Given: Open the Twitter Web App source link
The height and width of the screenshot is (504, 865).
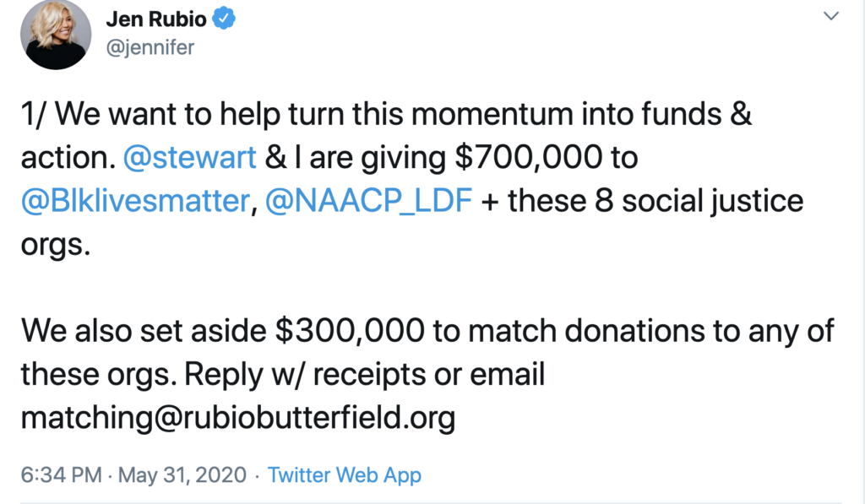Looking at the screenshot, I should click(x=345, y=474).
